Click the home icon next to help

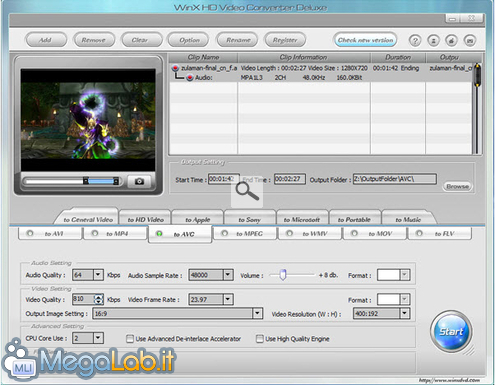[x=451, y=41]
